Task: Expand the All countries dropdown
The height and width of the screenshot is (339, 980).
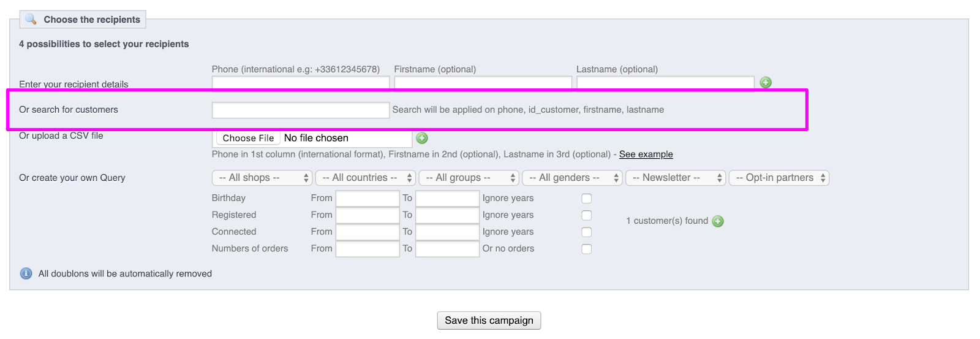Action: (366, 178)
